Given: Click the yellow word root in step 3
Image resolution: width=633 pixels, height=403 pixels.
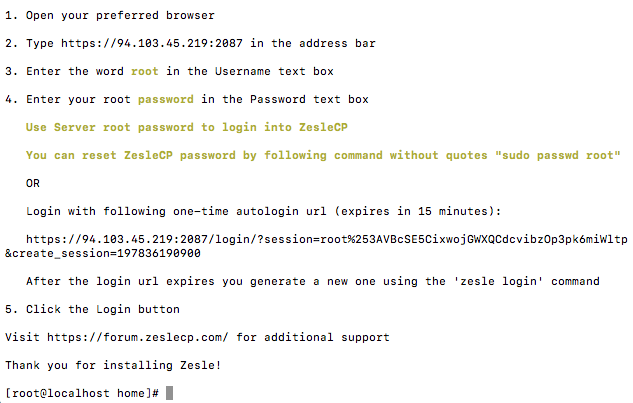Looking at the screenshot, I should click(145, 71).
